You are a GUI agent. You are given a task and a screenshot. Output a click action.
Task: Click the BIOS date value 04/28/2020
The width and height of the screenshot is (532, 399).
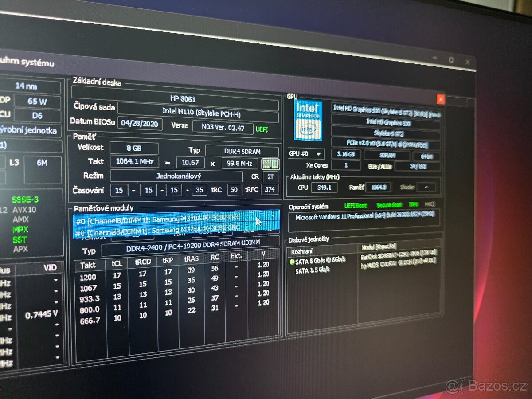(140, 124)
